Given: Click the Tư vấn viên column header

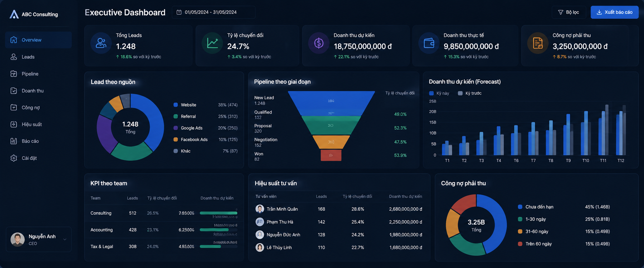Looking at the screenshot, I should (266, 196).
